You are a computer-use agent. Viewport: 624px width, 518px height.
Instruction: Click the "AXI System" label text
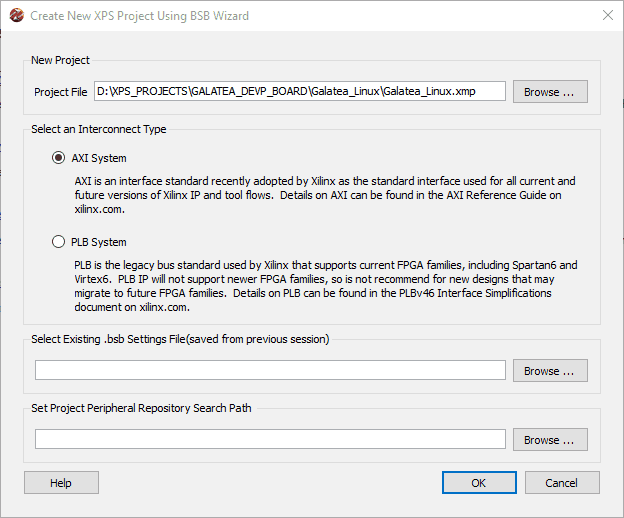[x=99, y=158]
